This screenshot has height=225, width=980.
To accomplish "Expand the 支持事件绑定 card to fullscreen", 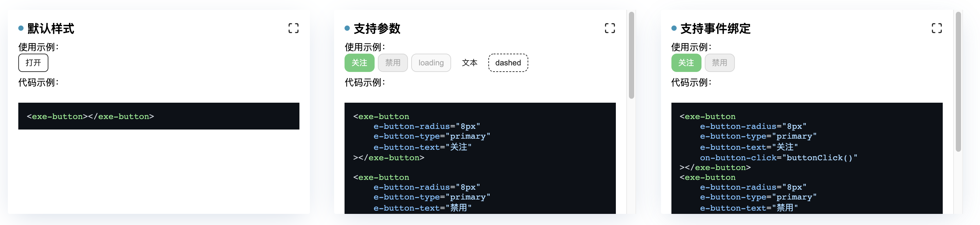I will tap(937, 28).
